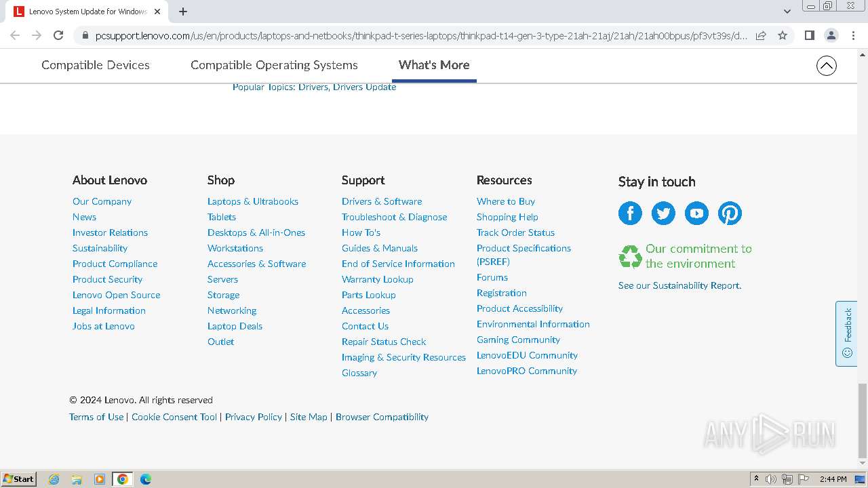
Task: Open the tab search dropdown arrow
Action: coord(787,12)
